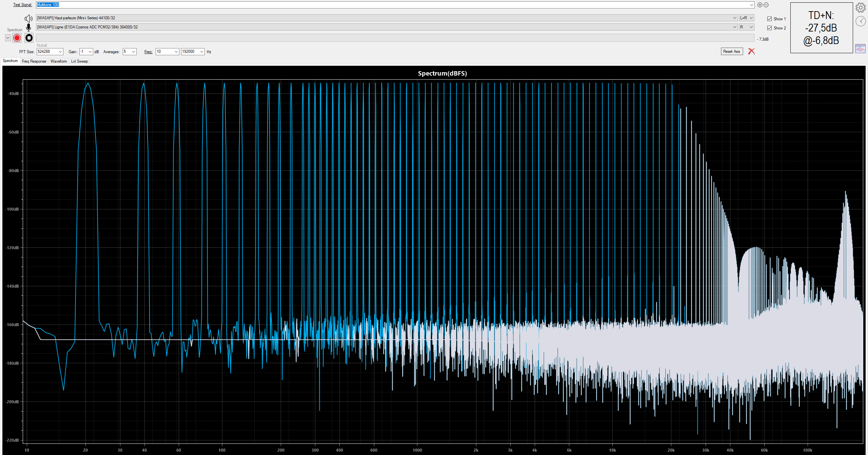The width and height of the screenshot is (868, 455).
Task: Open settings via the gear icon
Action: tap(861, 8)
